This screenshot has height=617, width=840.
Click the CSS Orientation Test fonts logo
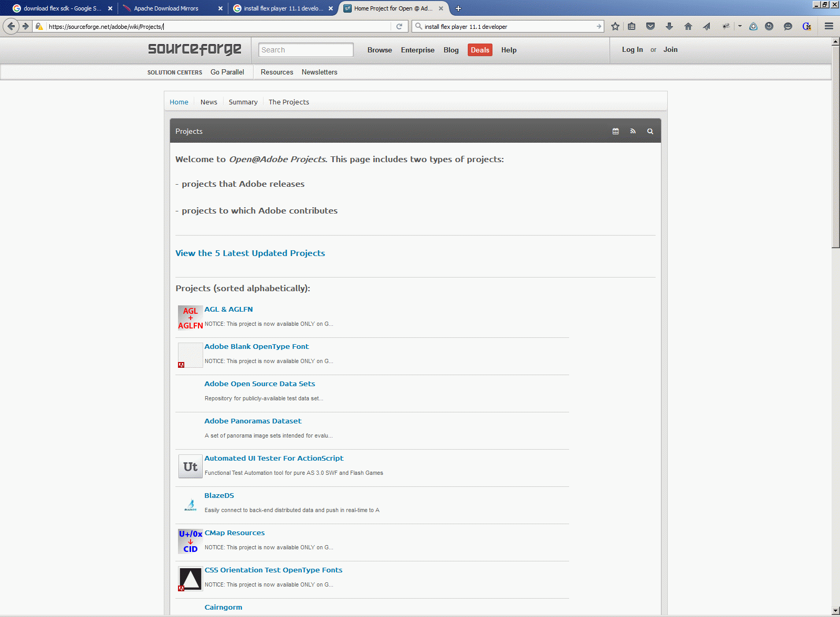click(x=191, y=579)
